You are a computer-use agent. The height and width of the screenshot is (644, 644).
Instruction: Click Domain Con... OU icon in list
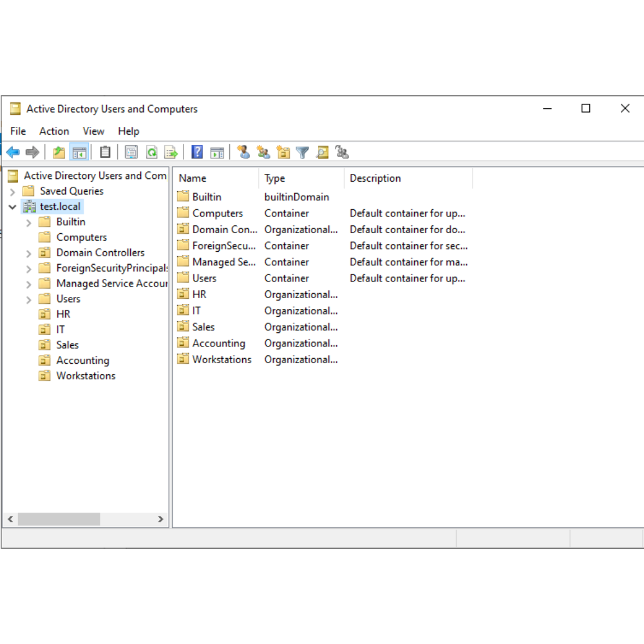coord(183,229)
